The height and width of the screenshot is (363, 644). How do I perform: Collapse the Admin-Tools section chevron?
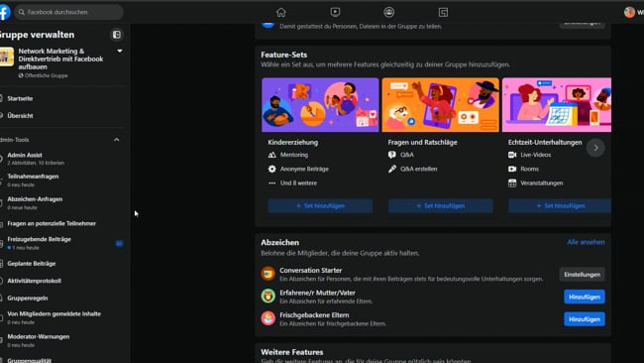[x=117, y=140]
